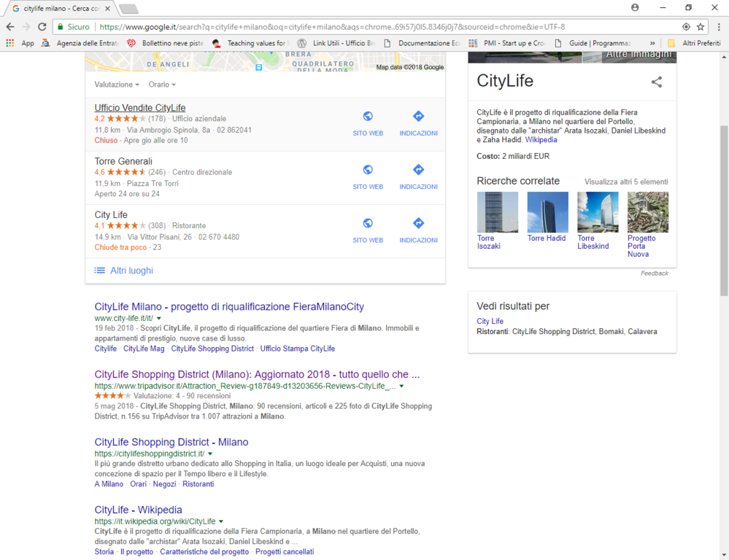Reload the page using the refresh icon
Viewport: 729px width, 560px height.
coord(42,27)
